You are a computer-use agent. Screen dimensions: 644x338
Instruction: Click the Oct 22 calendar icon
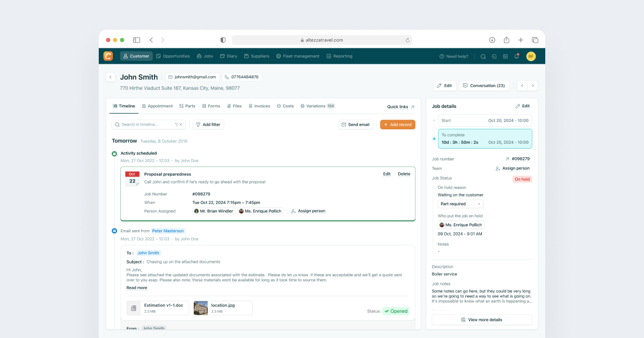(132, 179)
